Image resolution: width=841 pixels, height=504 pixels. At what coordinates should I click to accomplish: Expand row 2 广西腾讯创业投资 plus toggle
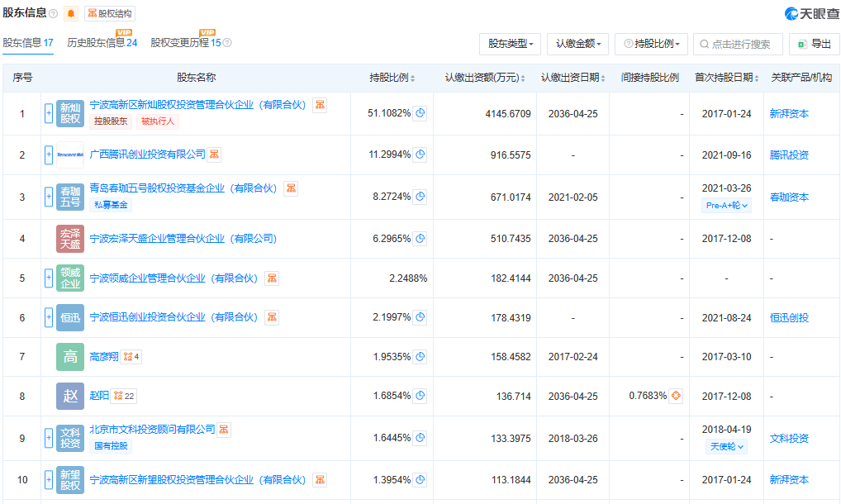49,155
